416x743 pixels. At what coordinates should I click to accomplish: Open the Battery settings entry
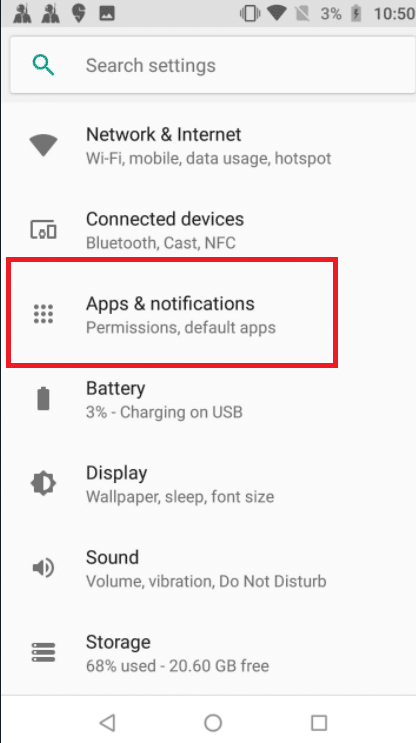click(208, 399)
